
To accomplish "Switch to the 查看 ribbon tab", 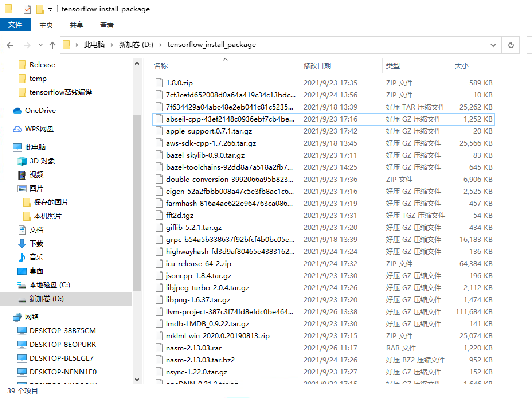I will click(x=106, y=25).
